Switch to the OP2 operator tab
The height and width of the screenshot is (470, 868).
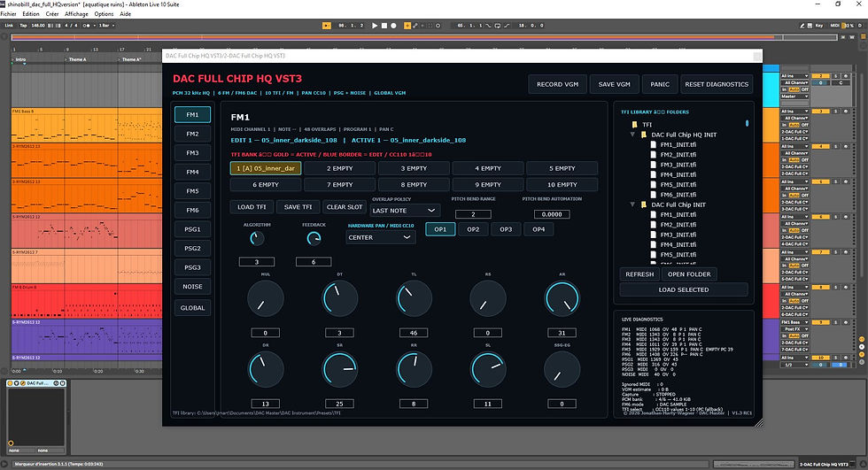click(473, 229)
